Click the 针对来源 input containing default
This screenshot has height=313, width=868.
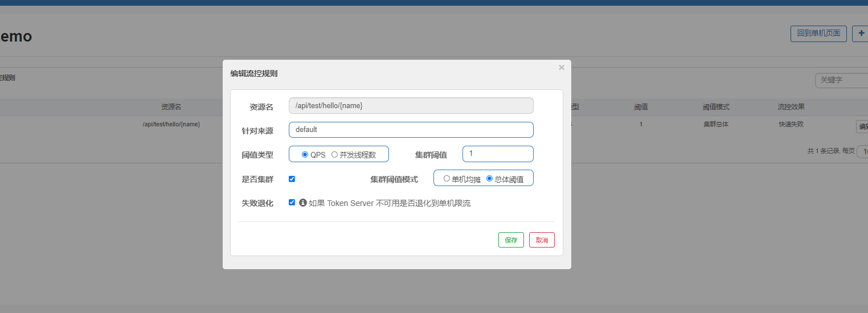[x=411, y=130]
